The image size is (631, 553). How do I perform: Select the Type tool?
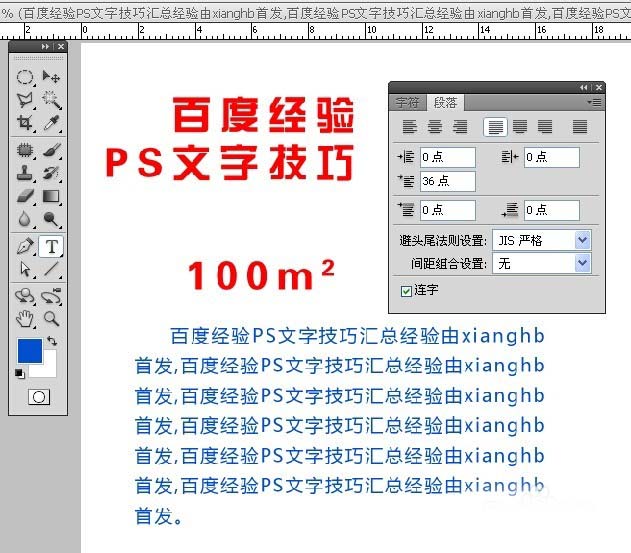click(x=51, y=246)
